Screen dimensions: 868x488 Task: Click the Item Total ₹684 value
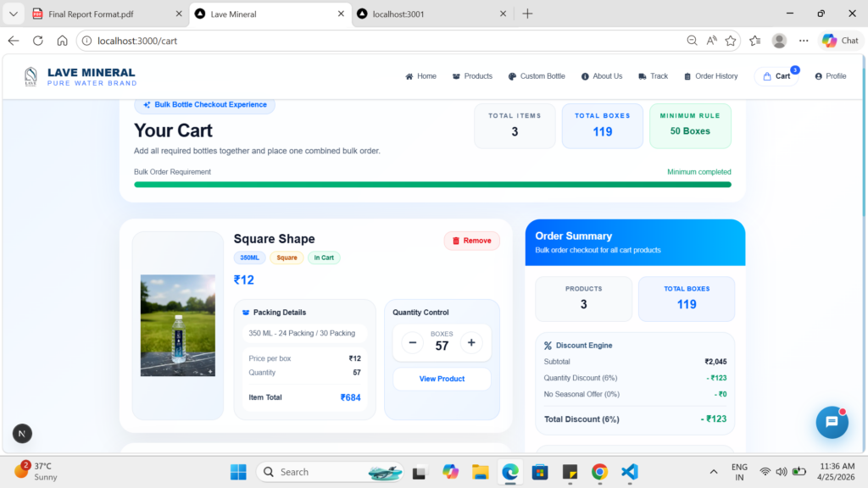click(350, 397)
